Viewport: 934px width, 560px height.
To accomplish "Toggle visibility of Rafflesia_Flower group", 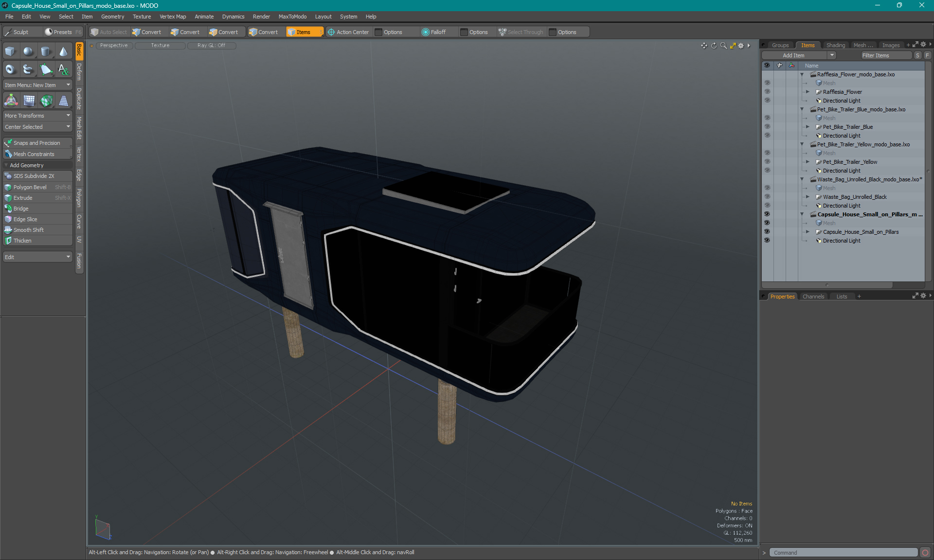I will coord(767,92).
